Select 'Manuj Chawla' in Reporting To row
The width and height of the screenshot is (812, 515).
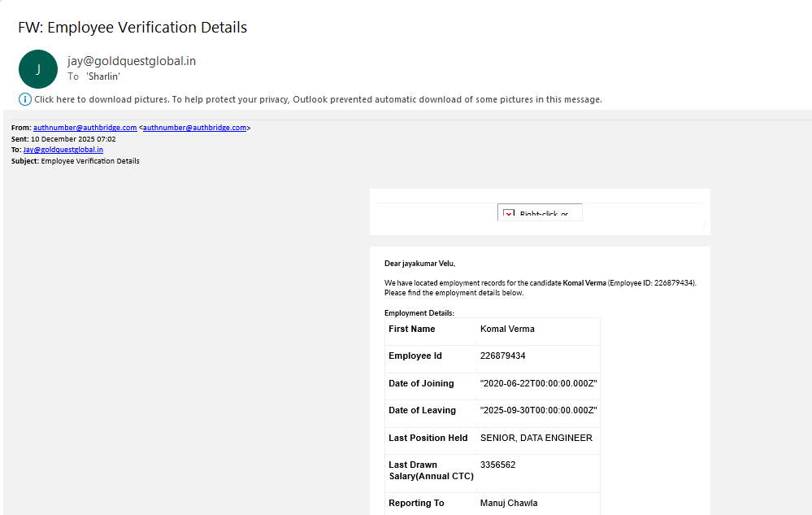point(508,503)
